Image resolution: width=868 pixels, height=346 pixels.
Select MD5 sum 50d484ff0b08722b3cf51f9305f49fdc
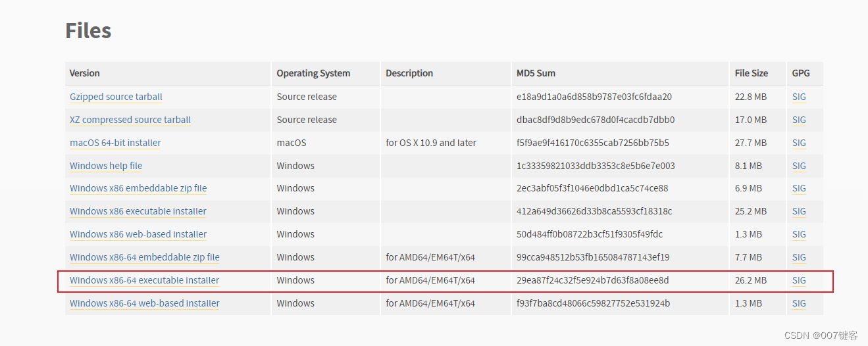click(x=590, y=234)
